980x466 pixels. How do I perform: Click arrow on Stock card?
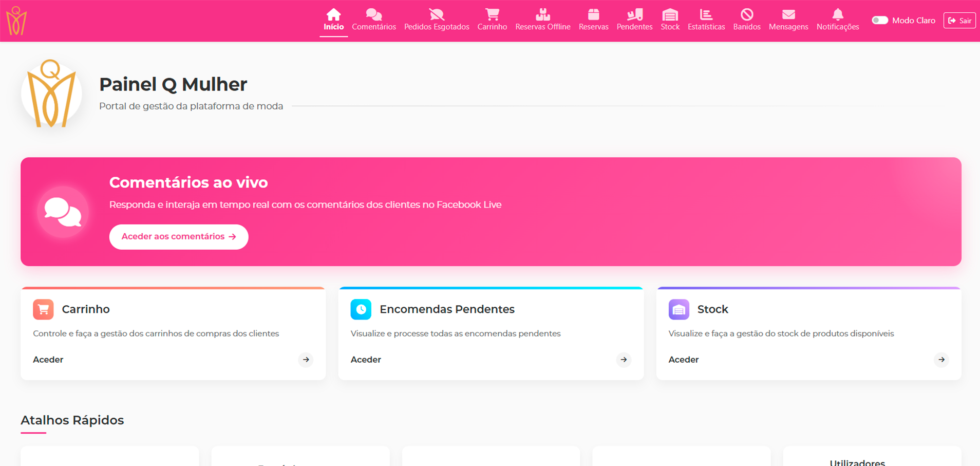click(941, 360)
